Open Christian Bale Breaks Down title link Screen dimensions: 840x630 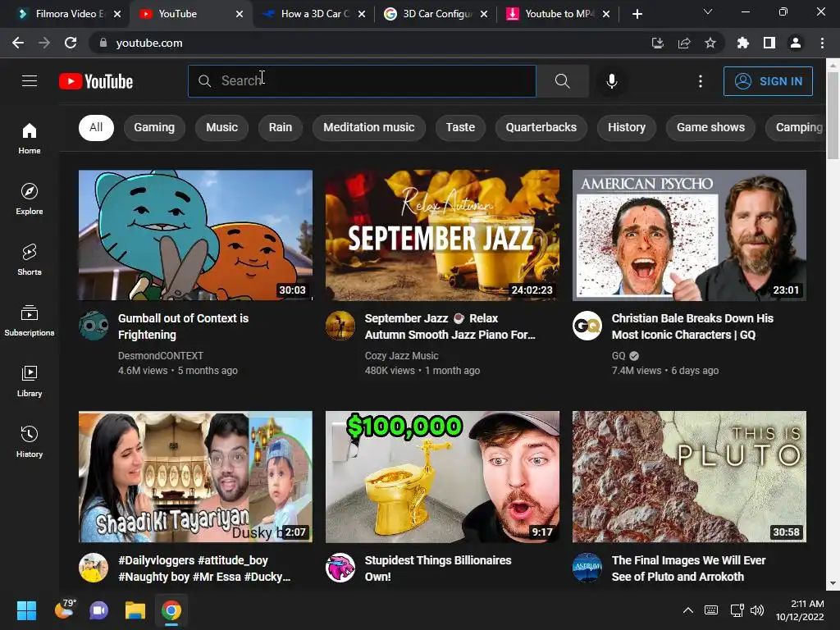[692, 326]
